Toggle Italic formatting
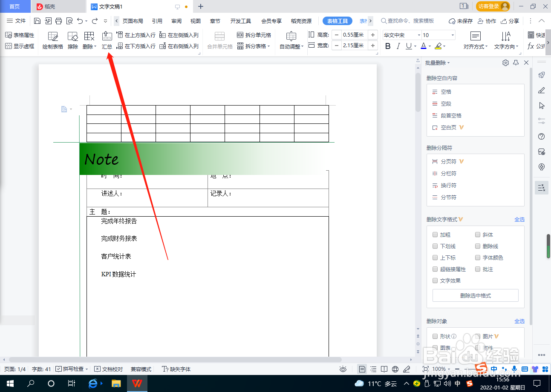 point(398,46)
